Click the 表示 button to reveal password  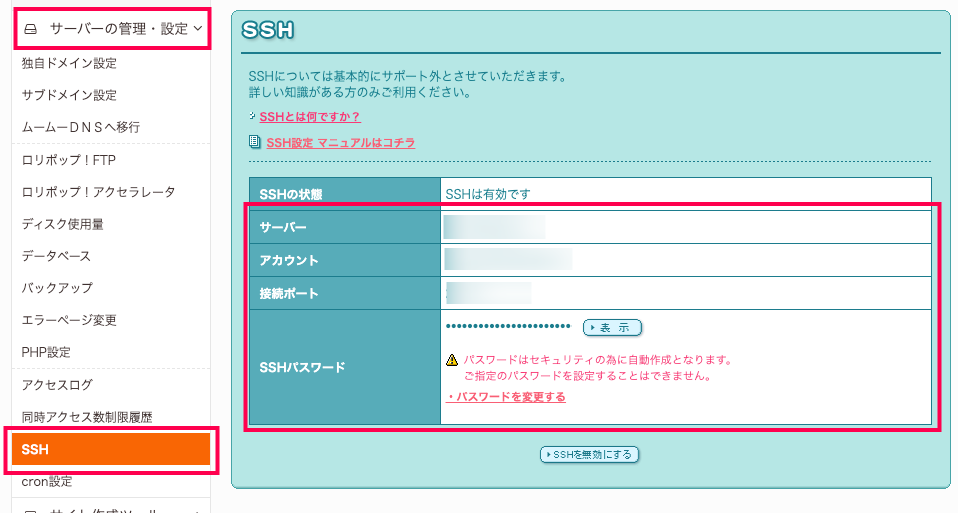pyautogui.click(x=612, y=327)
